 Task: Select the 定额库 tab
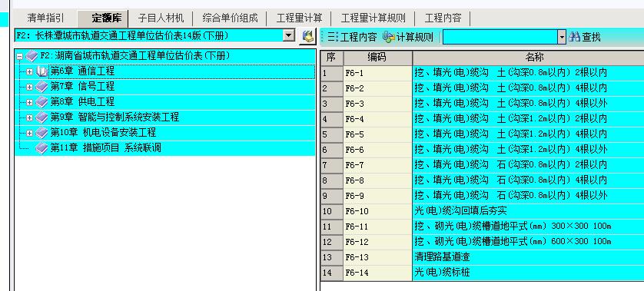pyautogui.click(x=103, y=18)
